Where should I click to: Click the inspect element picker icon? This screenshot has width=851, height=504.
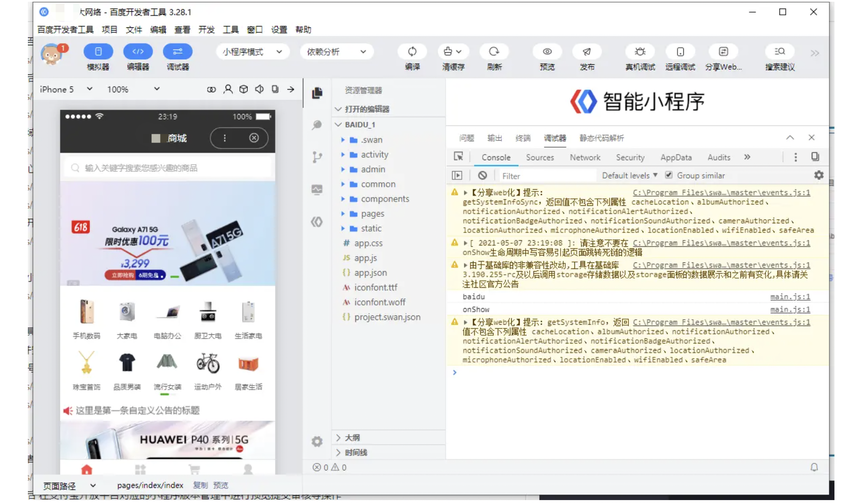458,157
